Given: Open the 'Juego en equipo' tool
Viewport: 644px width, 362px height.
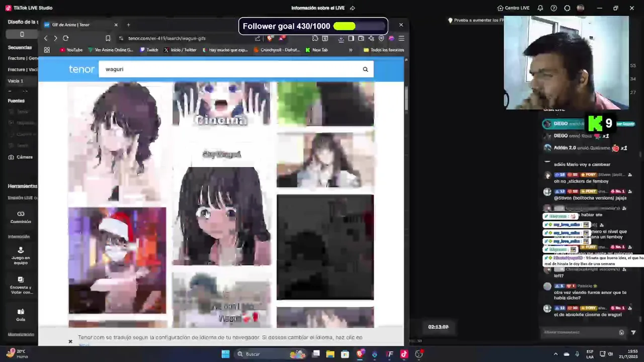Looking at the screenshot, I should click(21, 255).
